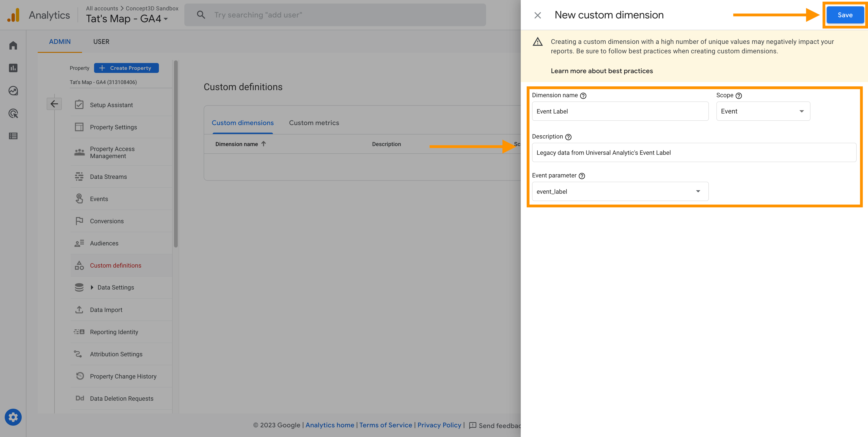Switch to the Custom metrics tab

coord(314,123)
